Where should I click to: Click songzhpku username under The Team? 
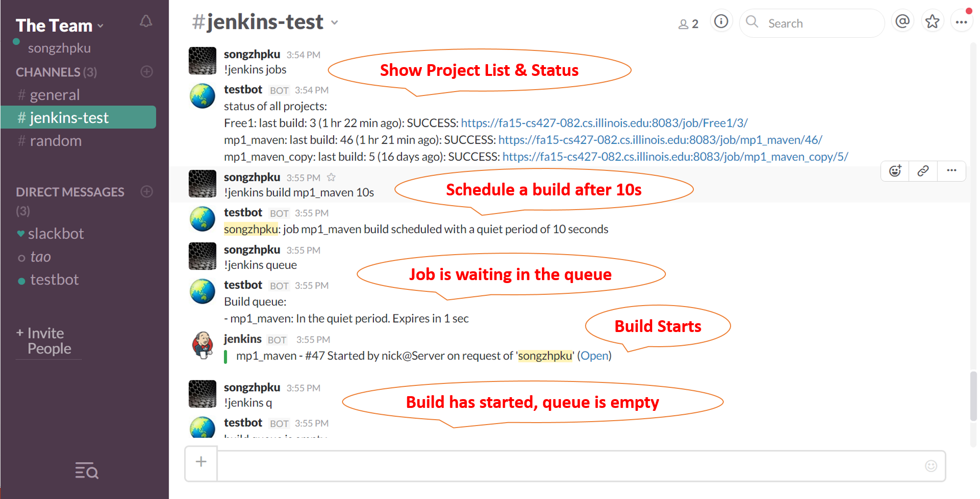[59, 48]
